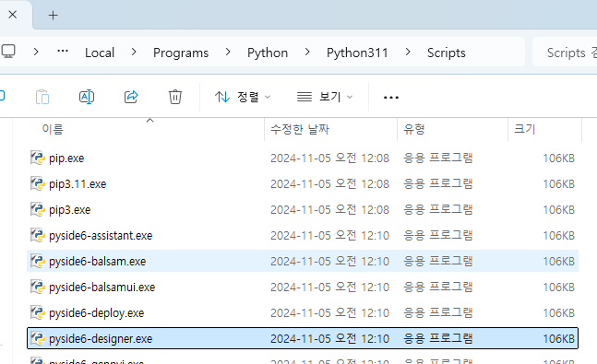
Task: Select the pyside6-assistant.exe file icon
Action: 38,235
